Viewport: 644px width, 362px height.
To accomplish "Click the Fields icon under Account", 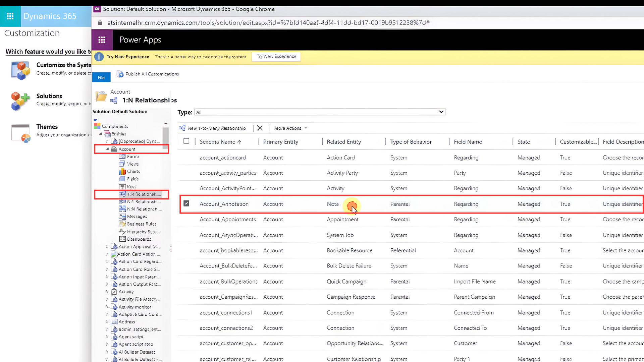I will [122, 179].
